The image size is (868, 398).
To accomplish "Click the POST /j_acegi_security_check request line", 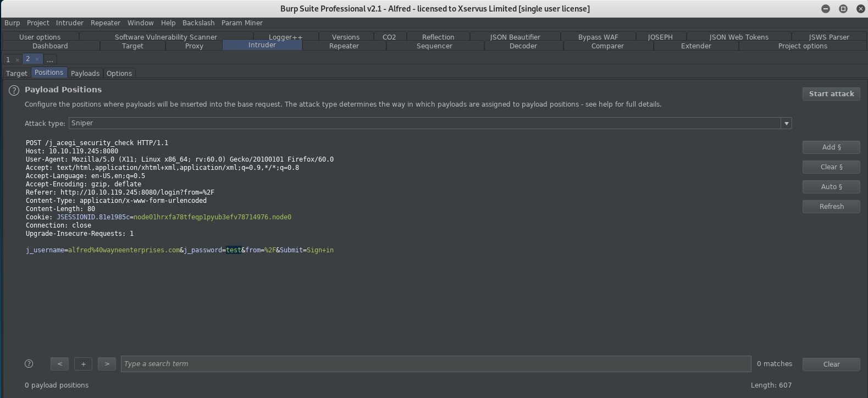I will point(97,143).
